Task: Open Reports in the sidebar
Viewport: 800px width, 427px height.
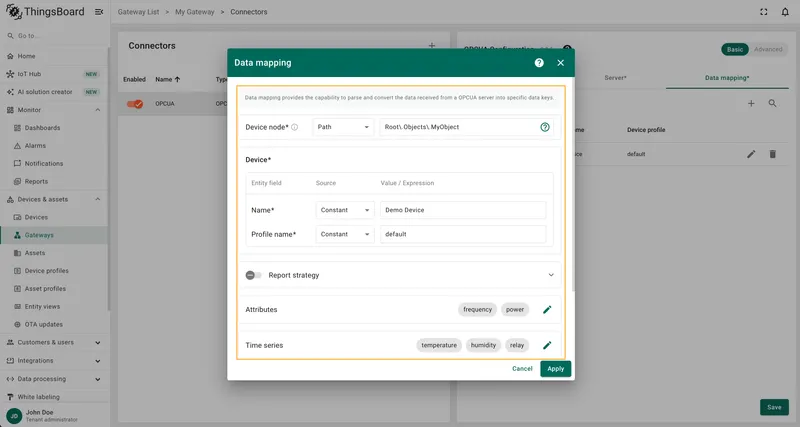Action: pyautogui.click(x=54, y=182)
